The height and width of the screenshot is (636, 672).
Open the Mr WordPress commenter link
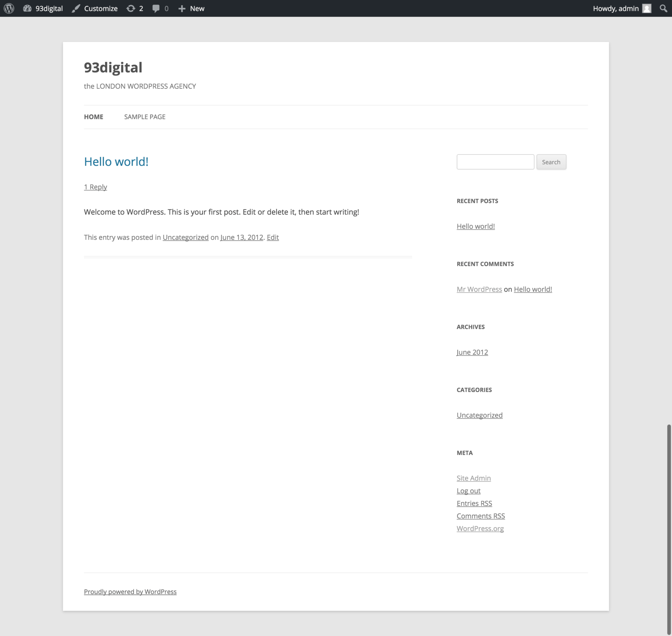(x=479, y=289)
